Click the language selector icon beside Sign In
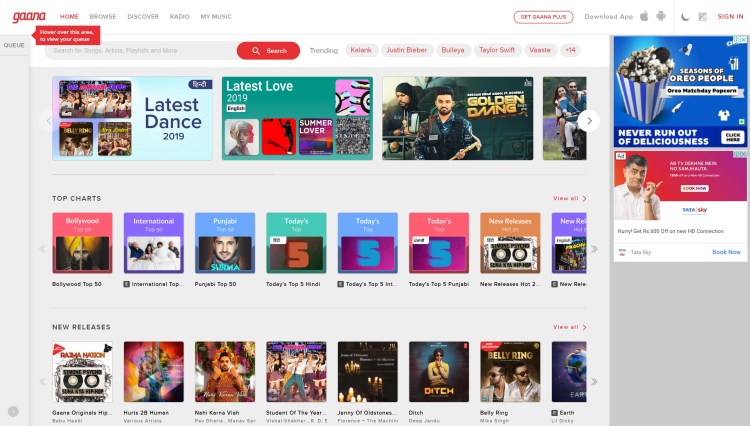The image size is (750, 426). (703, 17)
